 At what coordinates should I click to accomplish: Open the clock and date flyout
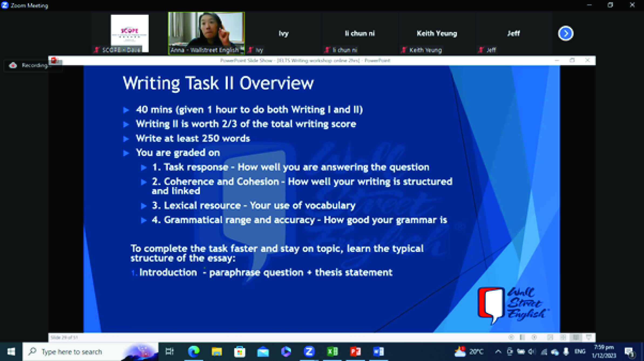[604, 351]
